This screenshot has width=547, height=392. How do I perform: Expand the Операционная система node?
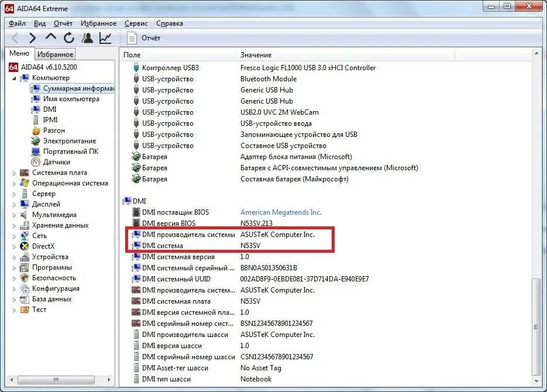(x=14, y=184)
